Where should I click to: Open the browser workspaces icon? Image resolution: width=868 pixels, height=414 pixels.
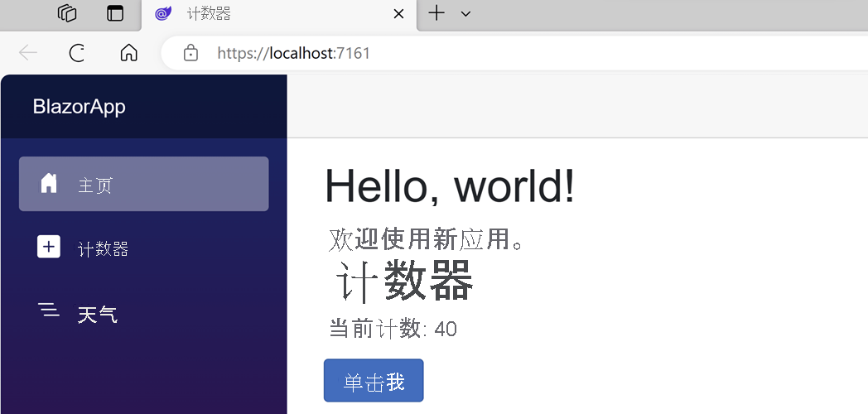(x=67, y=13)
